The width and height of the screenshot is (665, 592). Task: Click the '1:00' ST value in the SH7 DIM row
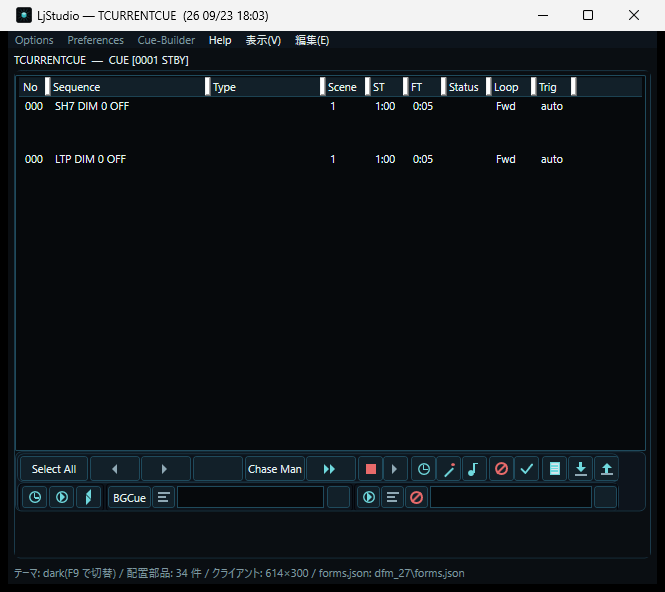(385, 106)
